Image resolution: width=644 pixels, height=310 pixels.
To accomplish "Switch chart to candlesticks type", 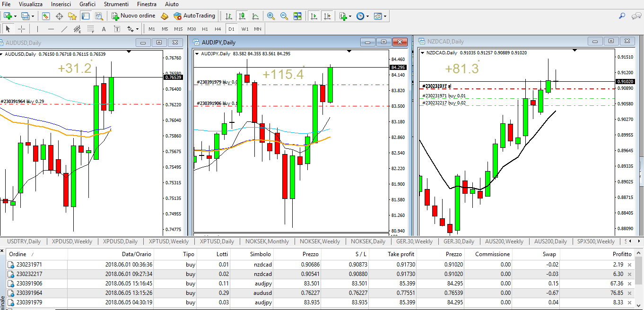I will (242, 16).
